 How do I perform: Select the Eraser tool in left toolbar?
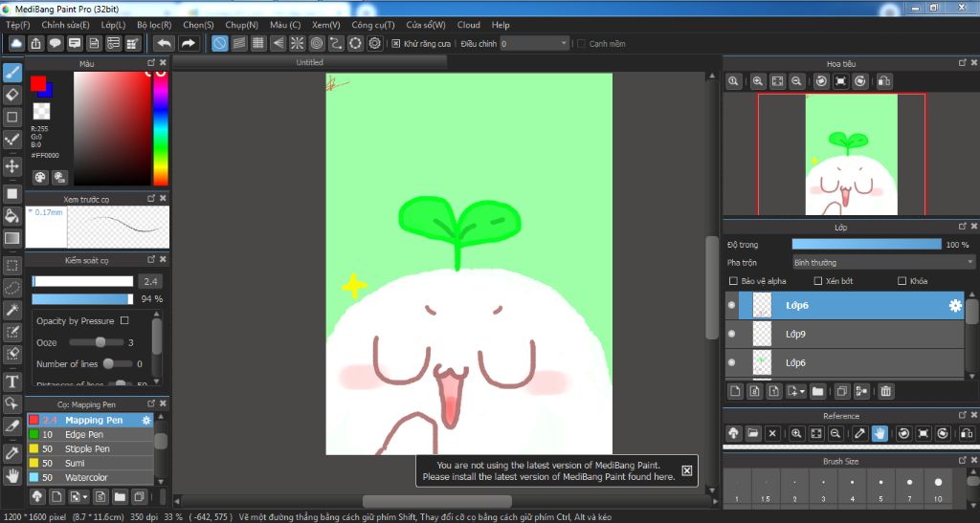tap(12, 95)
